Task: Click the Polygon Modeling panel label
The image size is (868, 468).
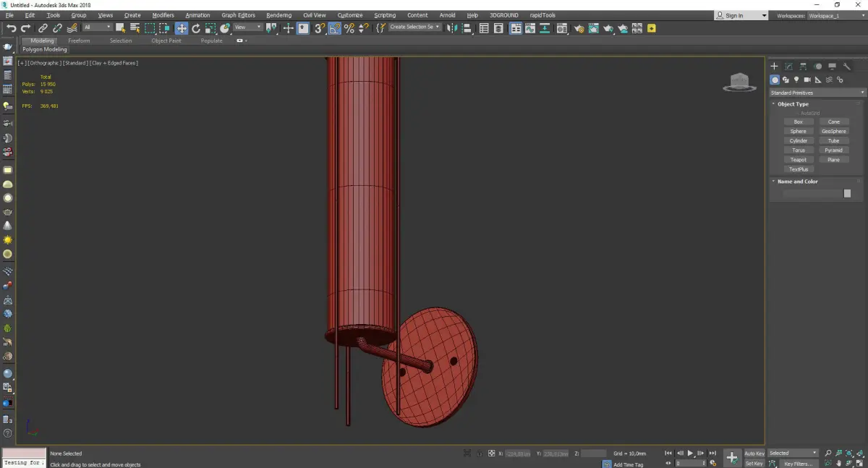Action: coord(44,50)
